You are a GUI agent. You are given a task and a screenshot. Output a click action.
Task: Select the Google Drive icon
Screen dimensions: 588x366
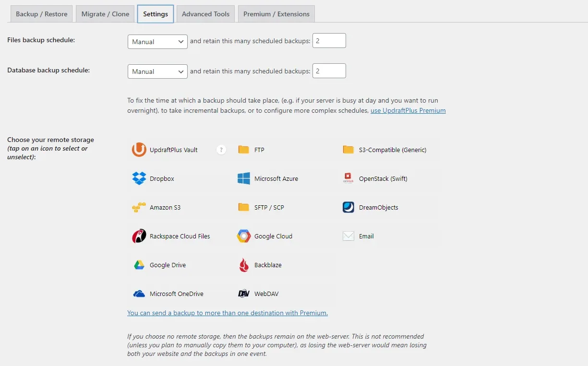point(139,265)
